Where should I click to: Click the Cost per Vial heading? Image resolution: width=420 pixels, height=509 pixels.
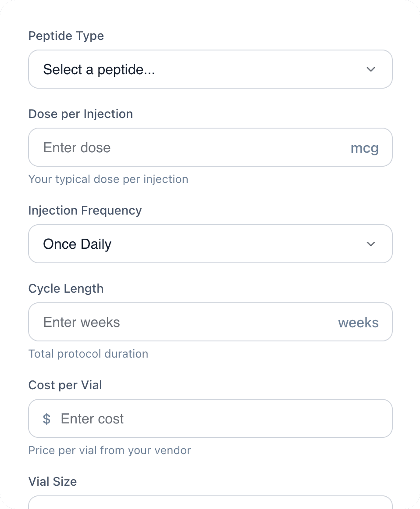pos(65,385)
